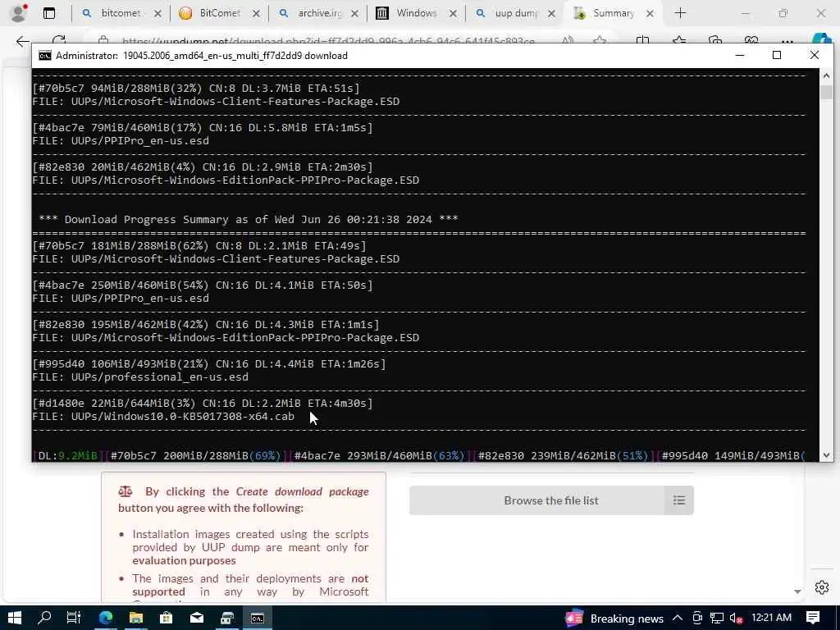
Task: Open Edge sidebar settings gear
Action: click(x=822, y=587)
